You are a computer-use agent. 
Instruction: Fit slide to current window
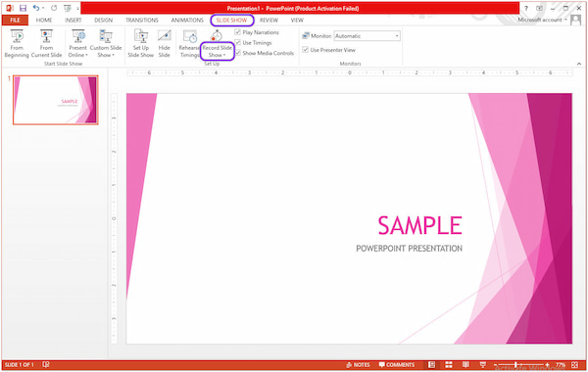point(574,364)
